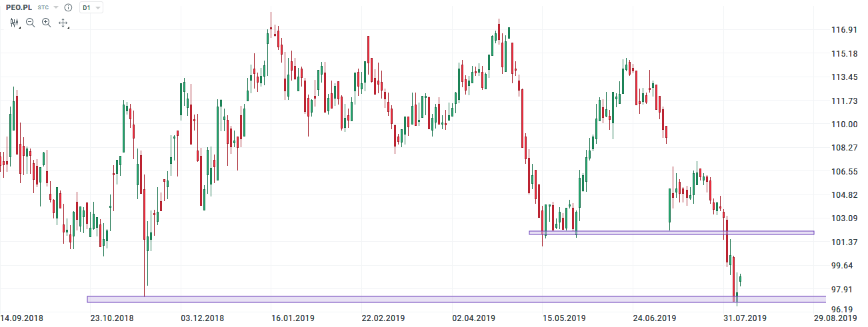Click the STC label
This screenshot has height=327, width=868.
[43, 7]
